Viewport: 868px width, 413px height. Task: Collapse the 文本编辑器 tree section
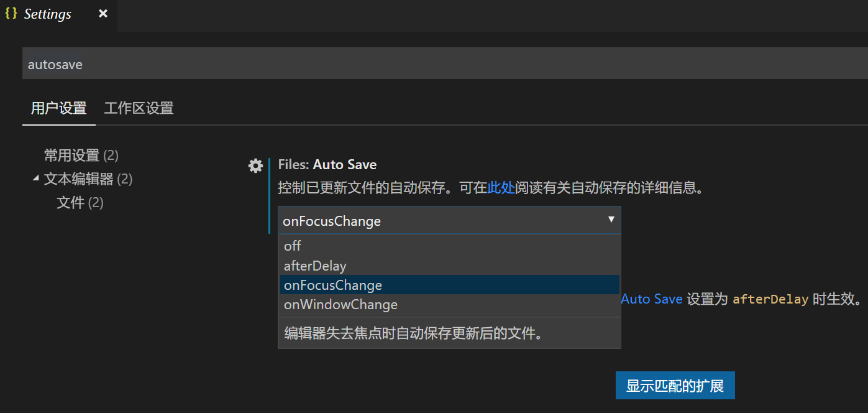point(35,177)
